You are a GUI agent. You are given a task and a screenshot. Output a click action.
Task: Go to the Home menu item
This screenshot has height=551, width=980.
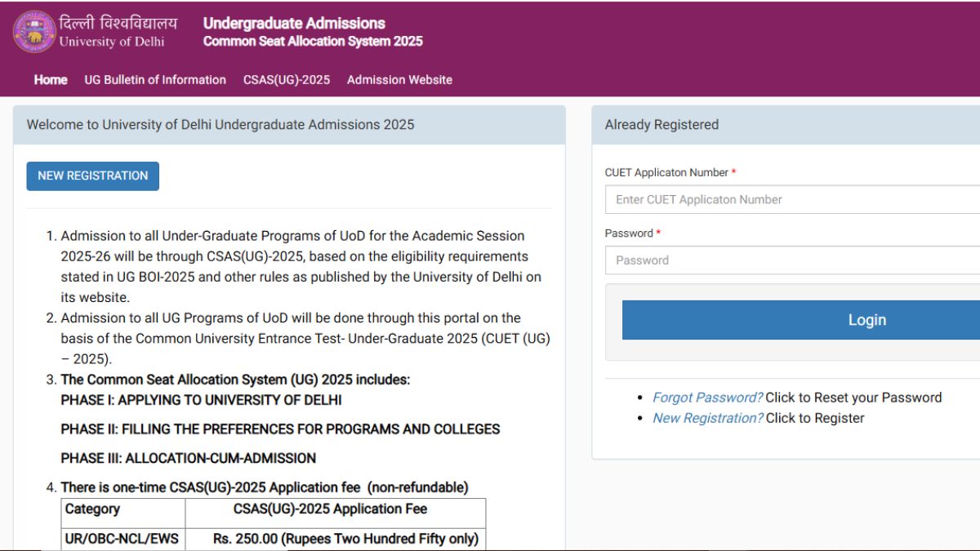click(x=51, y=79)
